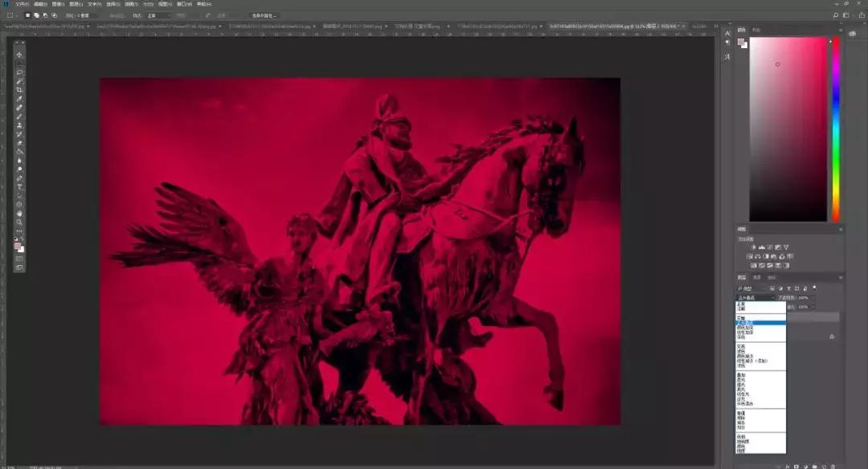Open the 滤镜 (Filter) menu
The image size is (868, 469).
131,4
